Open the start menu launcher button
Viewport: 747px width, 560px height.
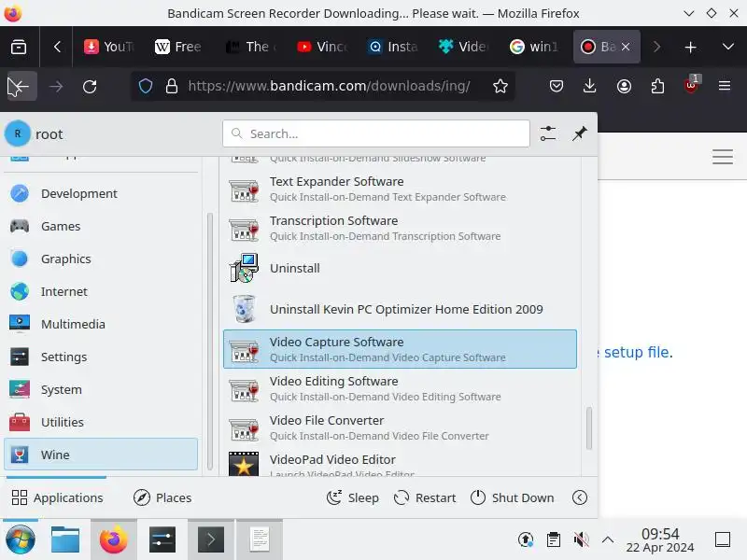(20, 540)
